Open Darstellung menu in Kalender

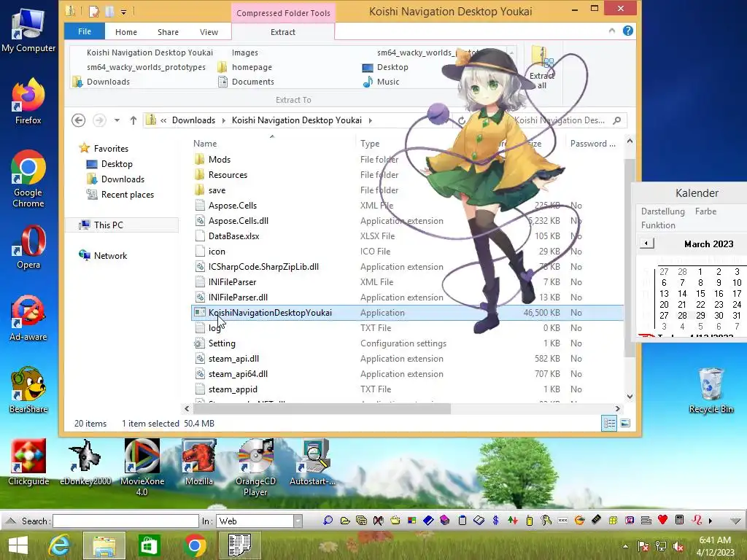(x=662, y=211)
